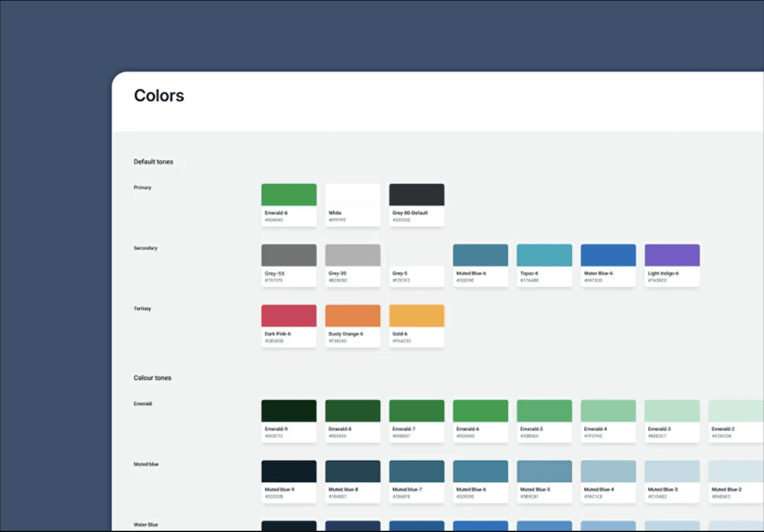Click the "Emerald" row label

point(143,404)
